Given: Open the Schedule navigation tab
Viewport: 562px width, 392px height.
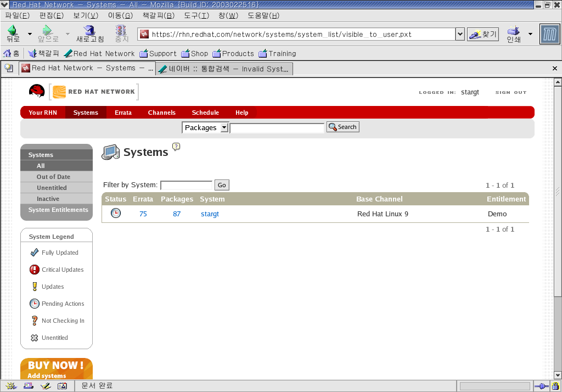Looking at the screenshot, I should click(x=205, y=112).
